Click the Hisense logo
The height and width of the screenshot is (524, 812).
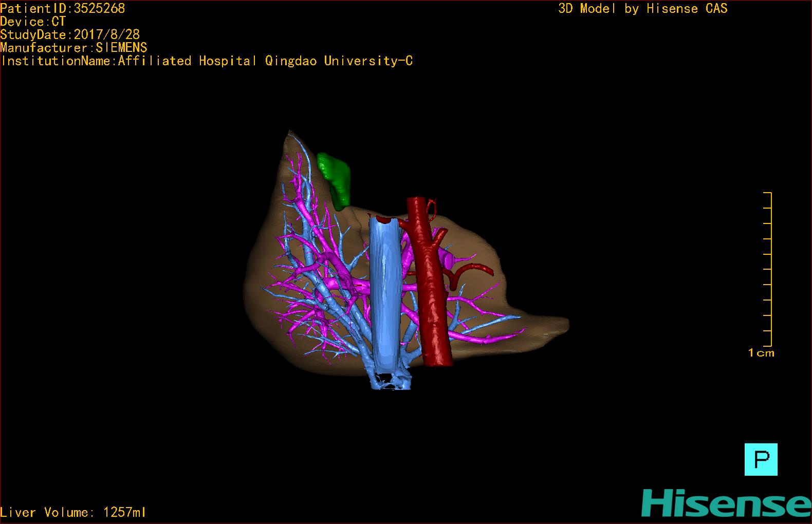pos(726,502)
